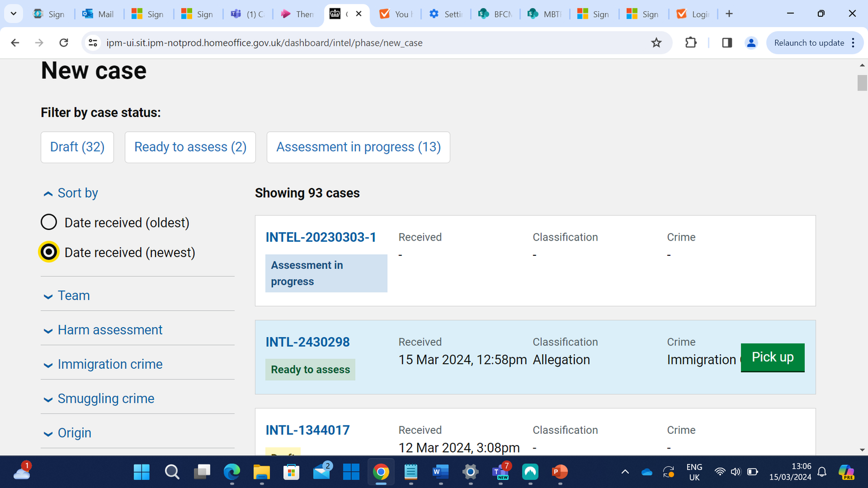
Task: Open the network, volume and battery tray group
Action: point(736,472)
